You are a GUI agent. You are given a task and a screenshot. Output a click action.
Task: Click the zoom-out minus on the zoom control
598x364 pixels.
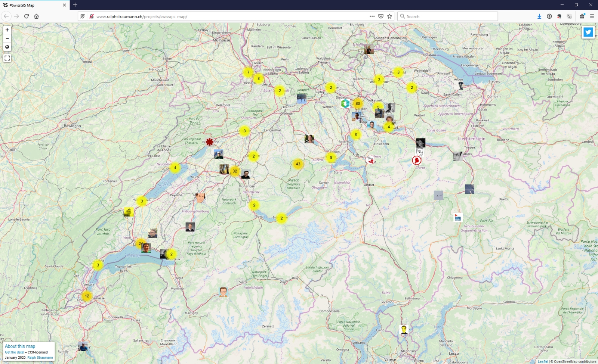pyautogui.click(x=7, y=38)
